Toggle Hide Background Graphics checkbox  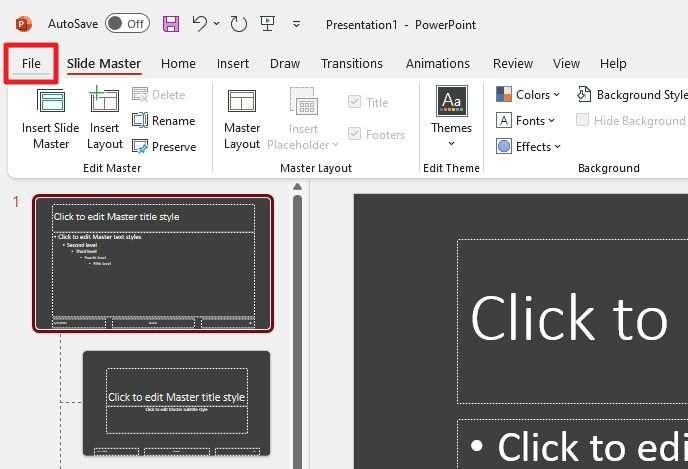[x=582, y=120]
